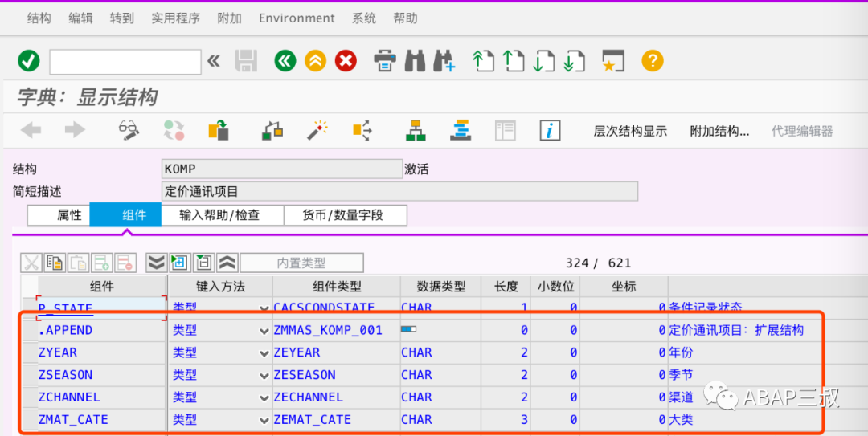
Task: Expand the typing method dropdown for .APPEND
Action: 264,331
